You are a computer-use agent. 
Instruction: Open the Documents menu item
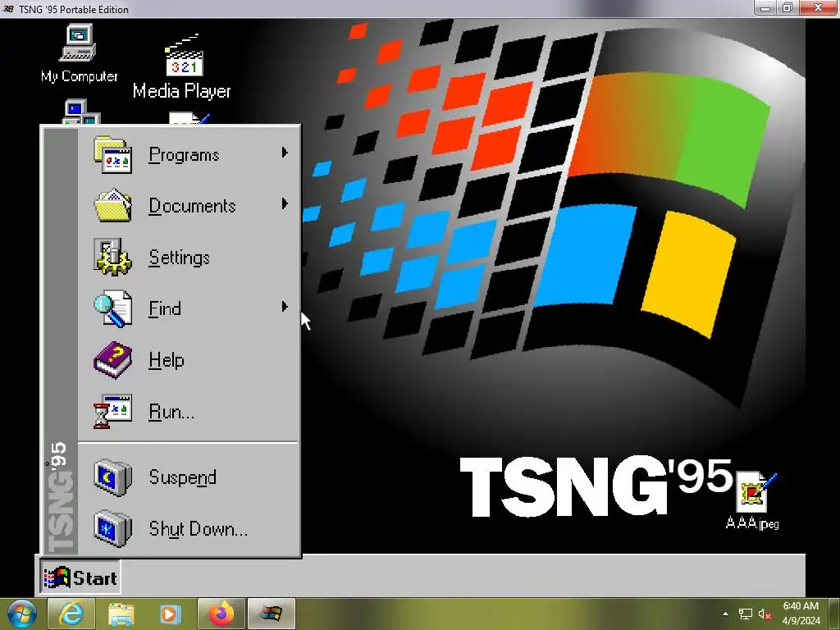point(188,206)
